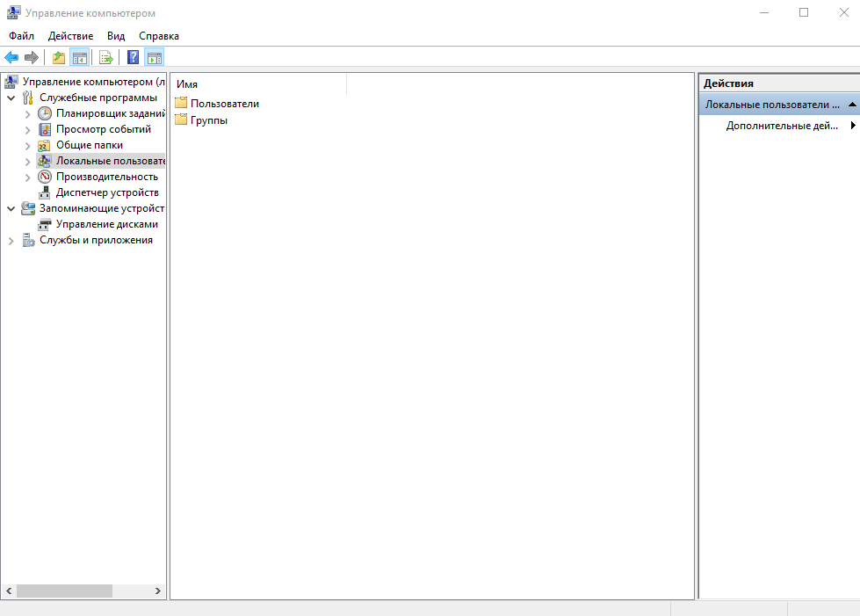Click the Управление дисками icon

pyautogui.click(x=45, y=224)
